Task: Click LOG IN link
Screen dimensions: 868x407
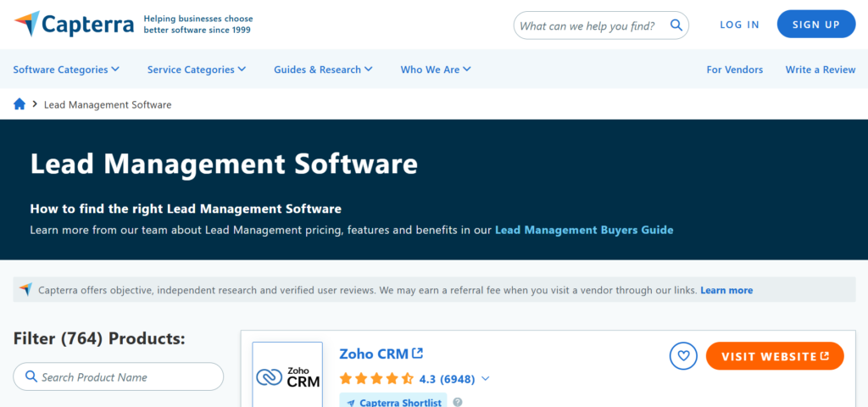Action: coord(739,25)
